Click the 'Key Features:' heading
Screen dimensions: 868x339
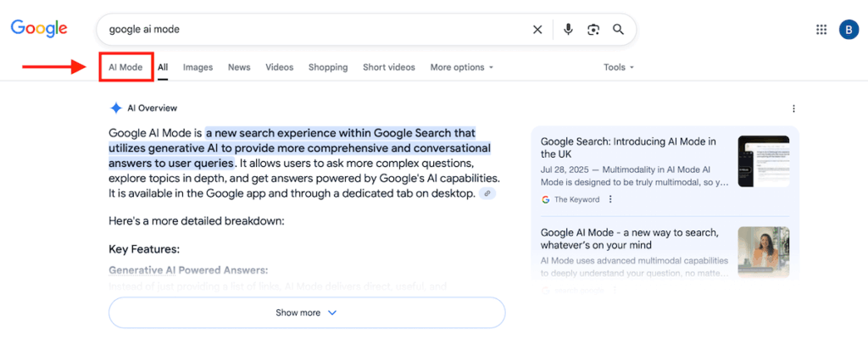[144, 249]
